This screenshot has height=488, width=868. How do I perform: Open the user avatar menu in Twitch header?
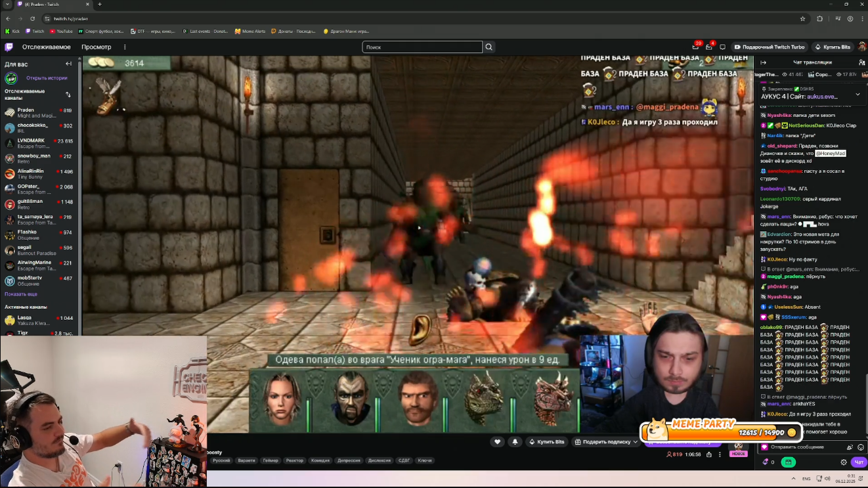[861, 47]
